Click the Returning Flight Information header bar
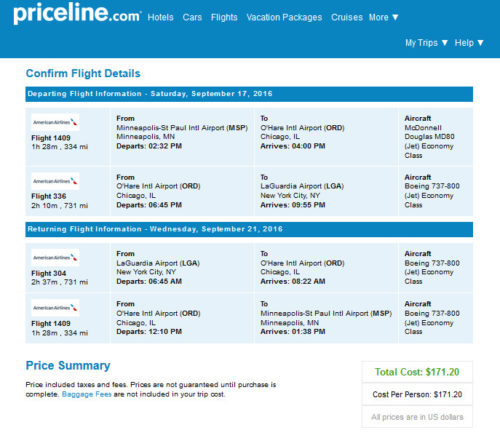Image resolution: width=500 pixels, height=446 pixels. [249, 229]
